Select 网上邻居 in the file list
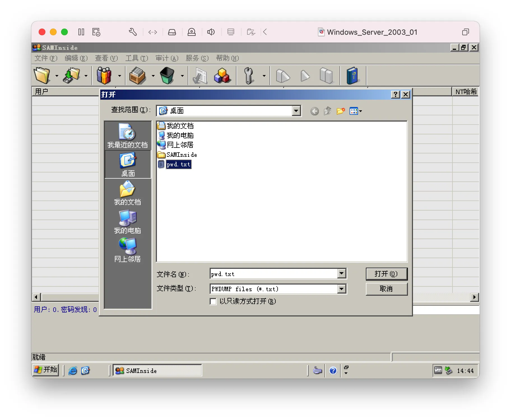The image size is (511, 420). point(176,145)
